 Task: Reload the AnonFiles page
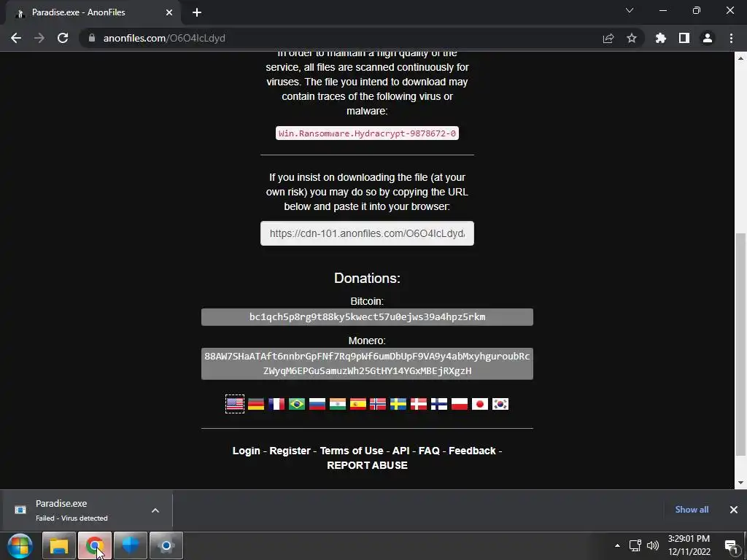coord(63,38)
